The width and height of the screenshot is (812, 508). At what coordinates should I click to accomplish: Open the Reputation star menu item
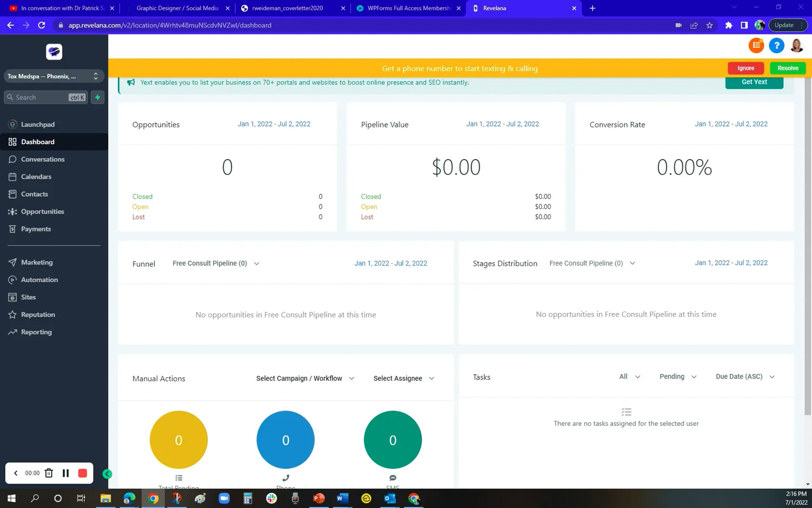38,314
